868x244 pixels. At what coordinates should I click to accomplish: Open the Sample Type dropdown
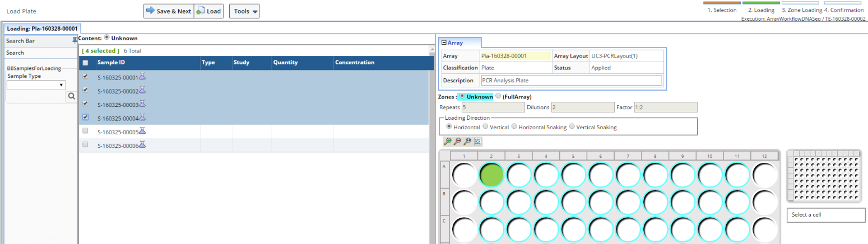[x=36, y=85]
